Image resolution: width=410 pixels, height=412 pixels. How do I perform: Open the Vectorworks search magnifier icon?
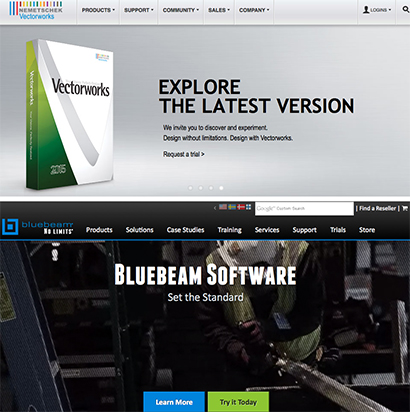(x=406, y=10)
